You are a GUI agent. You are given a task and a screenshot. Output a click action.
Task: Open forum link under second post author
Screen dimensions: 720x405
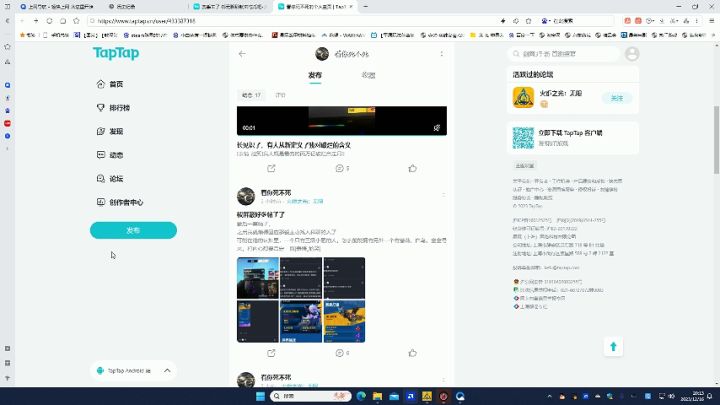point(305,201)
